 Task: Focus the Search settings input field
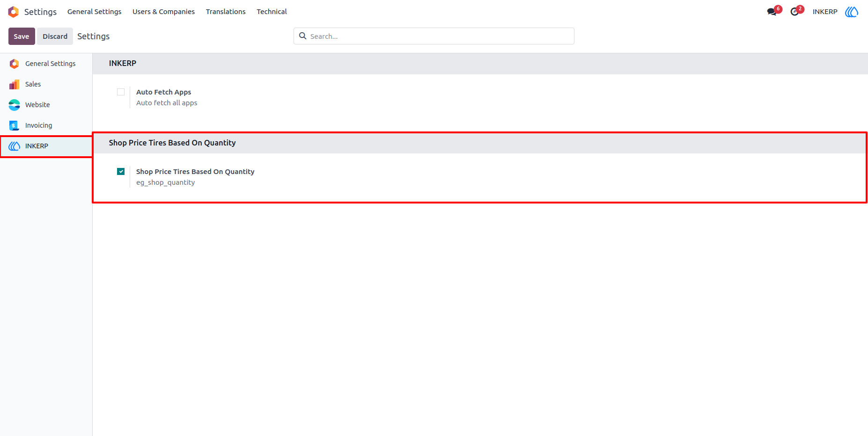click(x=434, y=36)
